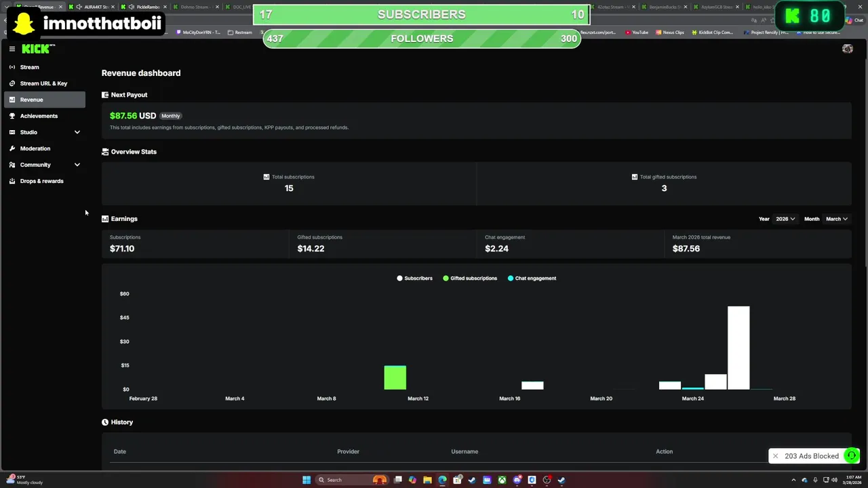Open the KickBot Clip bookmark
868x488 pixels.
coord(712,33)
